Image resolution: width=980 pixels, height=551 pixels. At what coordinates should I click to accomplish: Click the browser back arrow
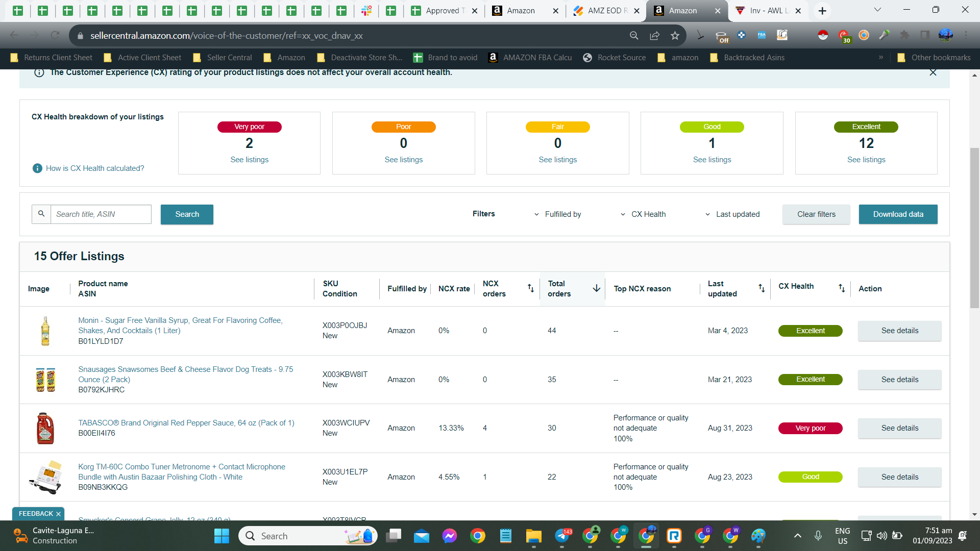[x=14, y=35]
